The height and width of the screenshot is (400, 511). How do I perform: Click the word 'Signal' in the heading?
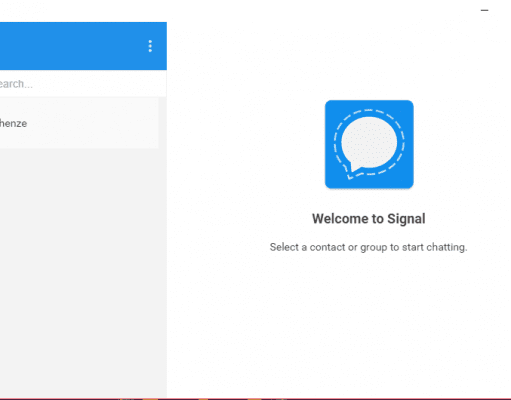(406, 219)
